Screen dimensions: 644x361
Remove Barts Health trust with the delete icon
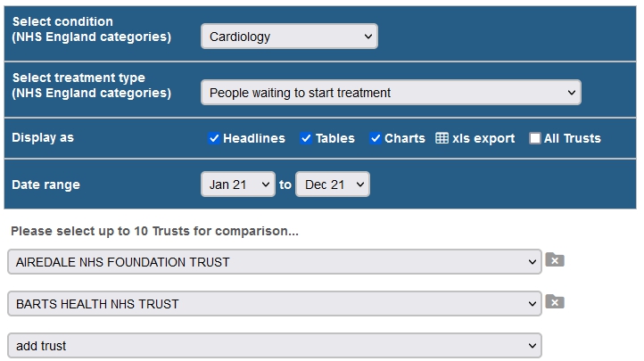[x=555, y=302]
